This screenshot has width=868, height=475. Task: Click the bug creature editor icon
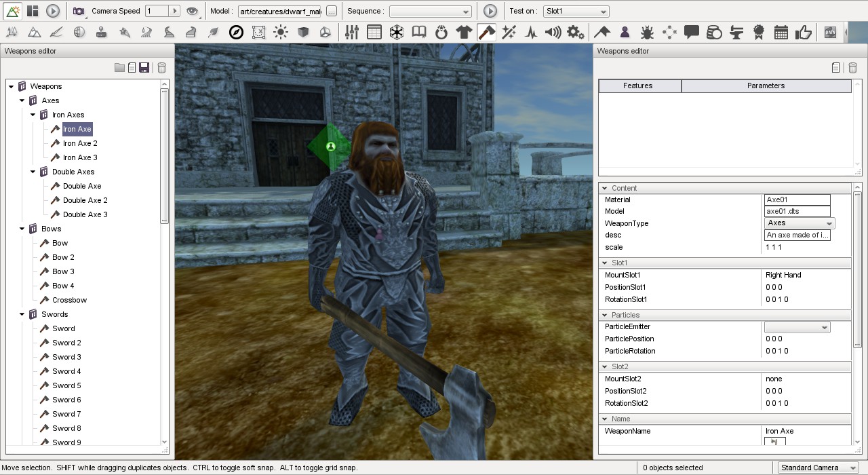point(648,32)
